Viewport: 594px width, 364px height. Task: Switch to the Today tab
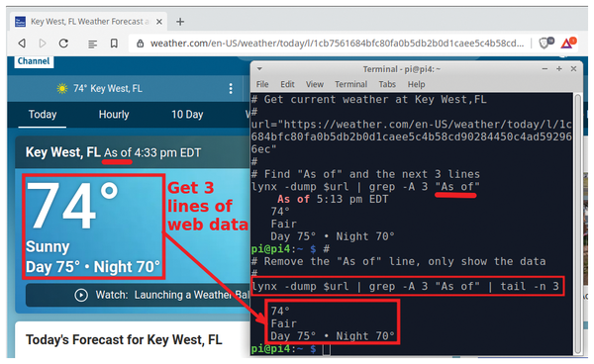(x=43, y=115)
